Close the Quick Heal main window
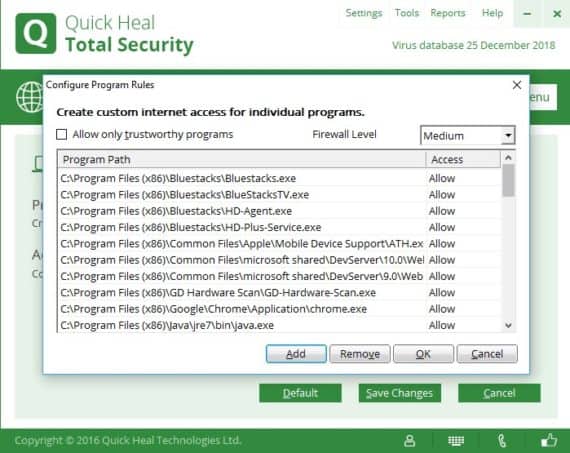This screenshot has width=570, height=453. tap(557, 14)
